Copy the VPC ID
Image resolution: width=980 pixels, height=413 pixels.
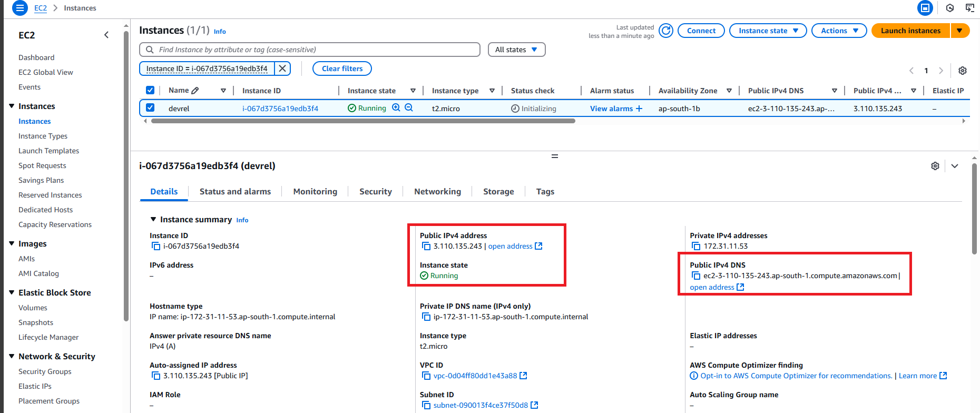coord(426,376)
